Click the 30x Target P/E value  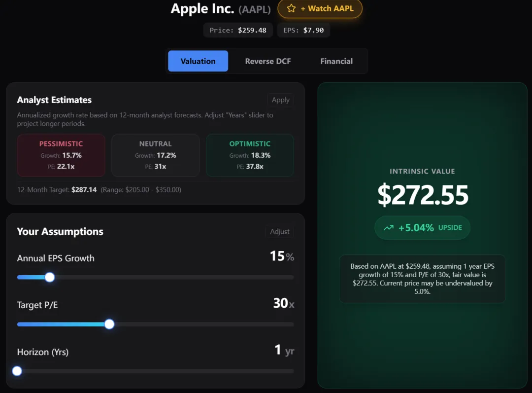[284, 303]
